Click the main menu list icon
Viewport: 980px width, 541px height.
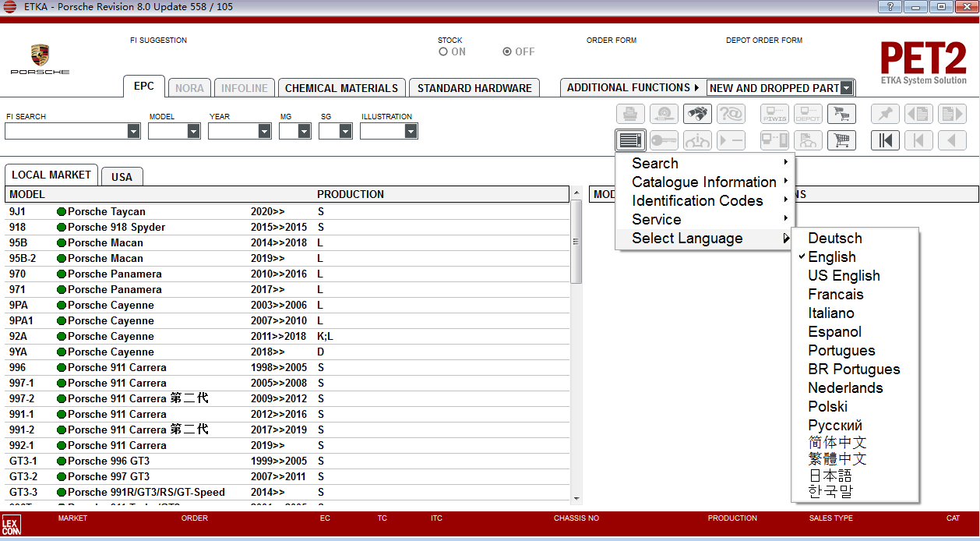[x=630, y=140]
